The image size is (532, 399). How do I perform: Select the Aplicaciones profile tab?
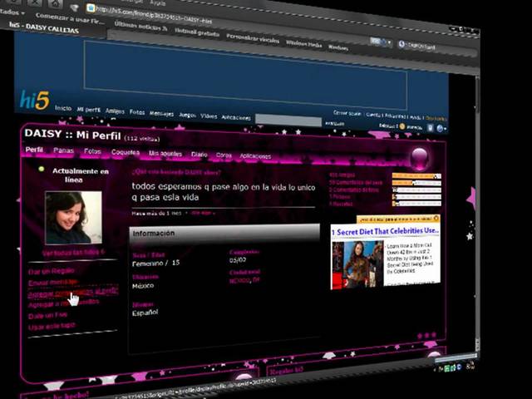click(x=255, y=156)
